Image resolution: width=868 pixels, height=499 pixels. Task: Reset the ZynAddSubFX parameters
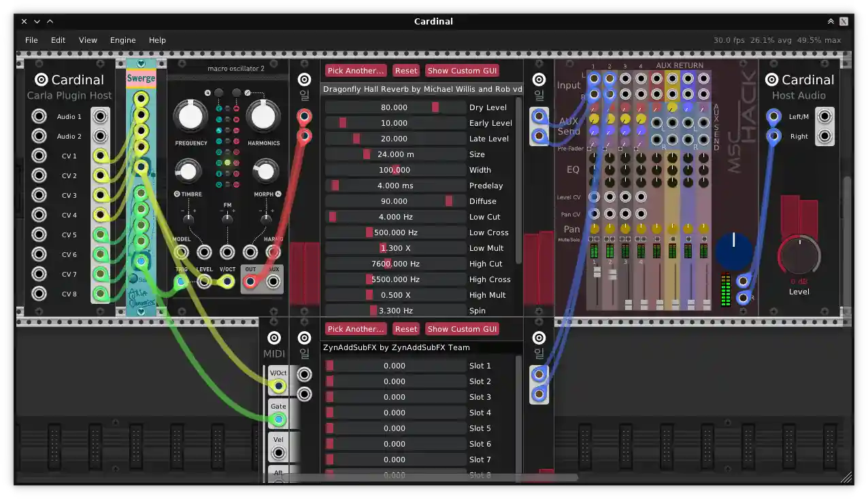(406, 328)
